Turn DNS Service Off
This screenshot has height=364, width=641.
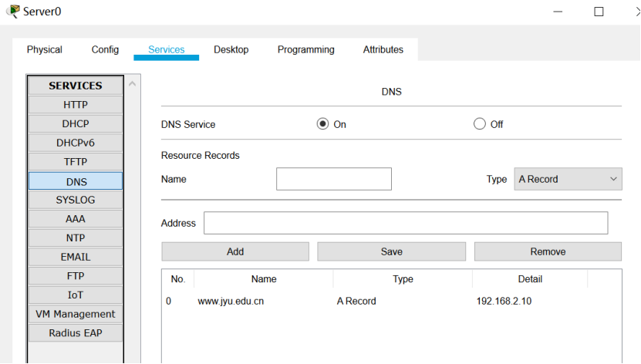click(x=480, y=124)
